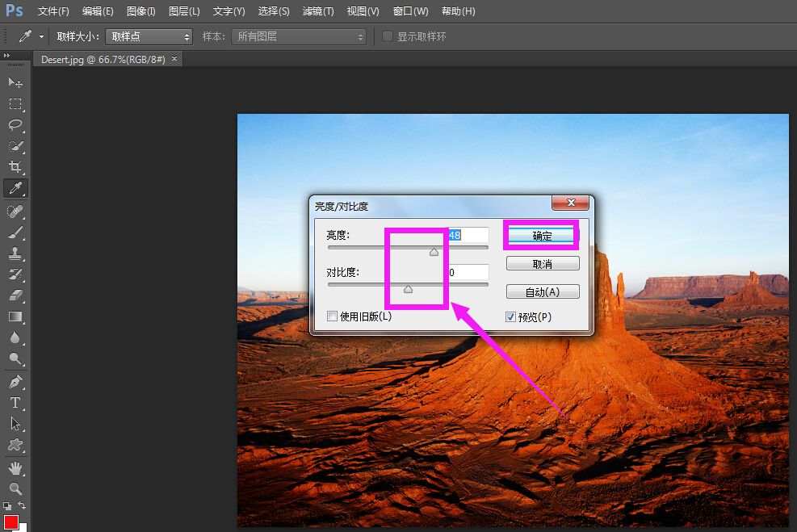Select the Pen tool
This screenshot has height=532, width=797.
(x=15, y=382)
